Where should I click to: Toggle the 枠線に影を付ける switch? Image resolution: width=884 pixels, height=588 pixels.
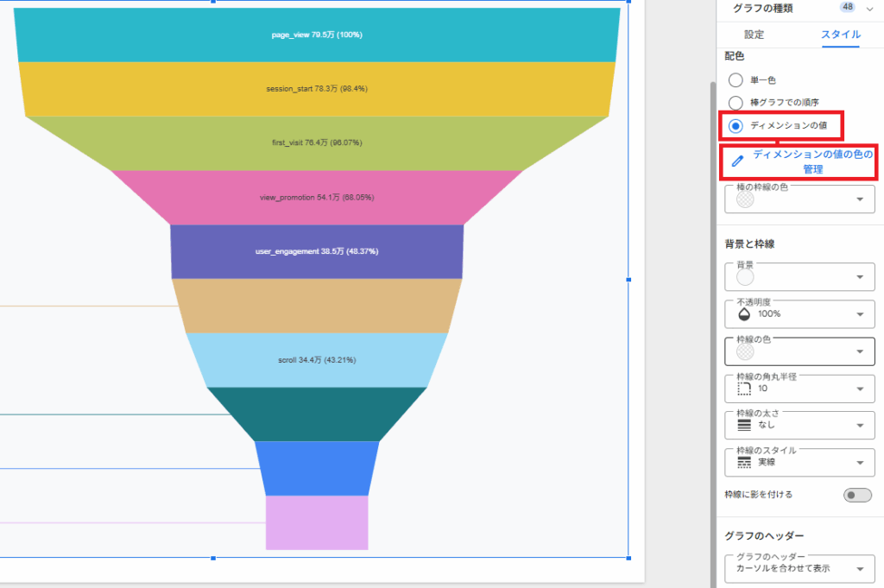pyautogui.click(x=857, y=495)
